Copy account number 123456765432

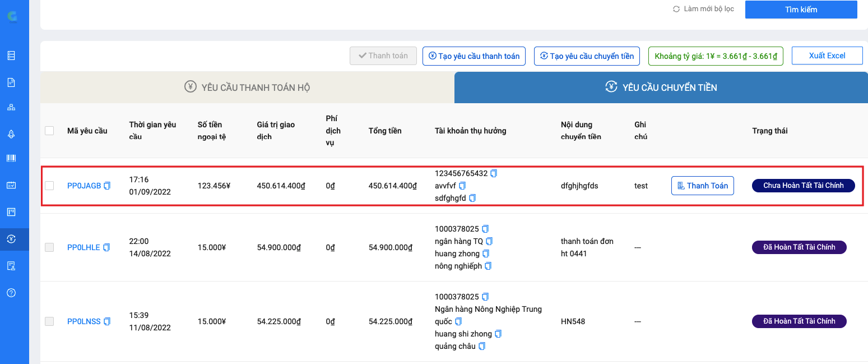click(x=494, y=173)
